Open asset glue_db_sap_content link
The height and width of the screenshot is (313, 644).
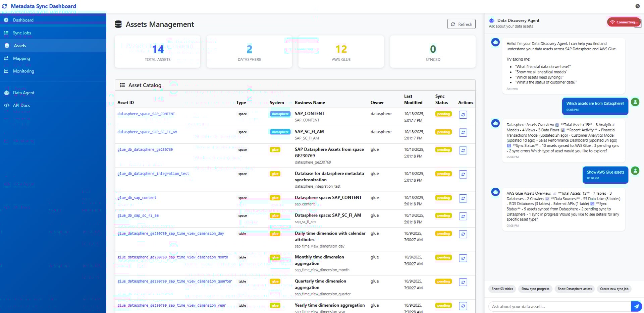pyautogui.click(x=137, y=198)
